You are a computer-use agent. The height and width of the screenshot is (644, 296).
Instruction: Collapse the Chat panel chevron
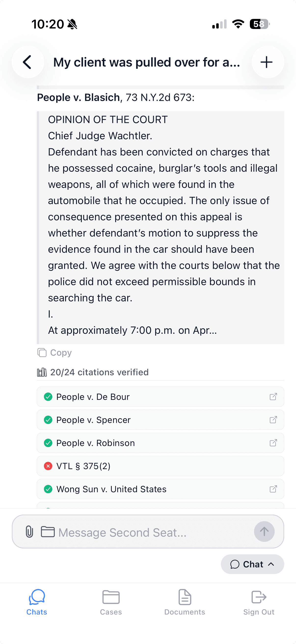271,564
